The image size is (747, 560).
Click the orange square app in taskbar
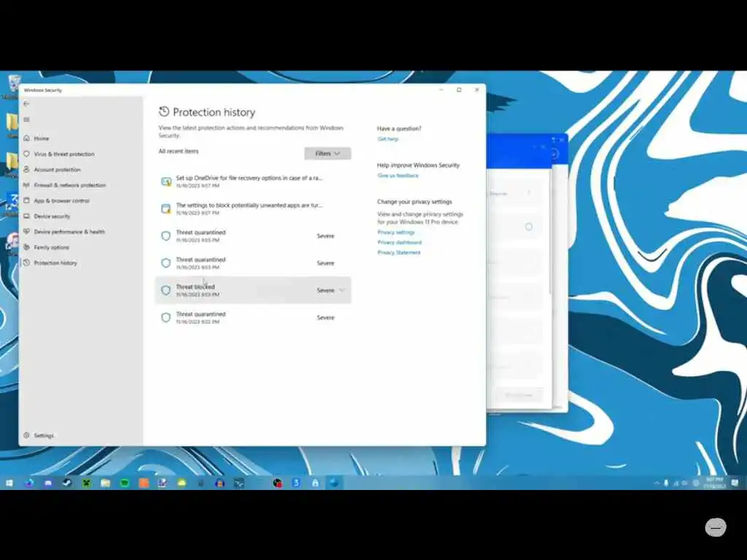(x=144, y=483)
